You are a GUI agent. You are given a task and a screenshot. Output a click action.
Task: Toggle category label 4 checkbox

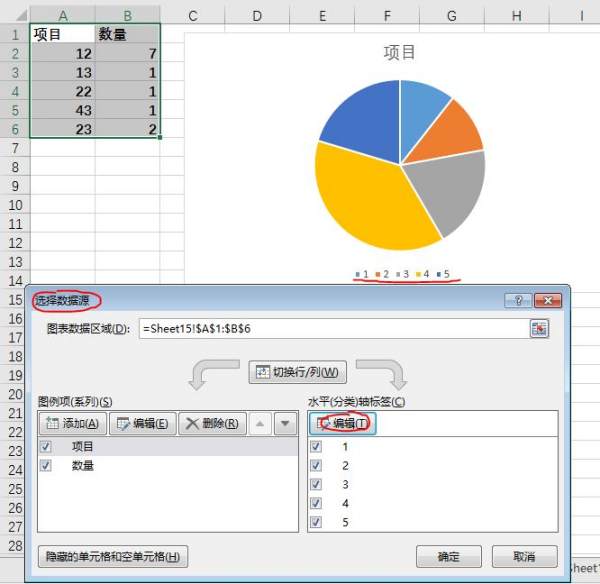316,503
